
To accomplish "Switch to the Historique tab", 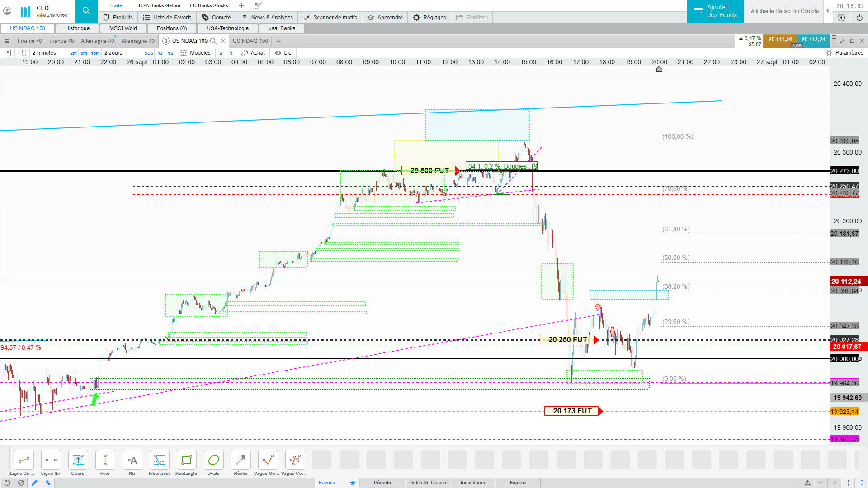I will tap(77, 28).
